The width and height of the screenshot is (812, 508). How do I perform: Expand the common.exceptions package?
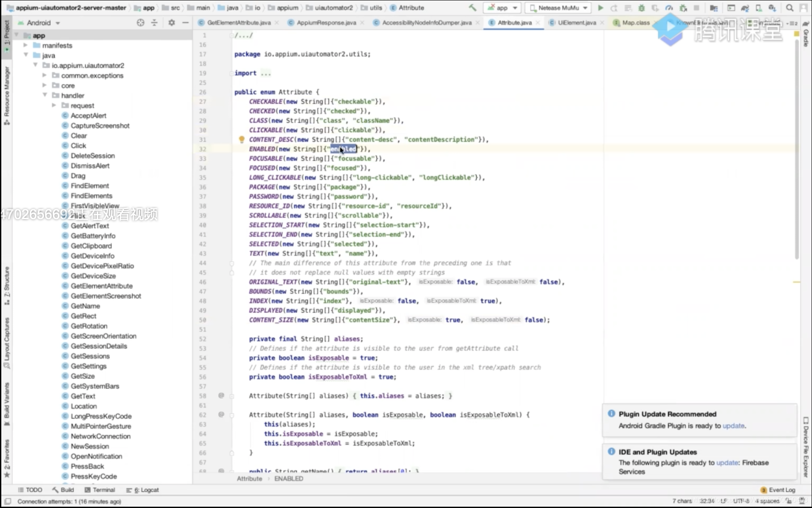[44, 75]
